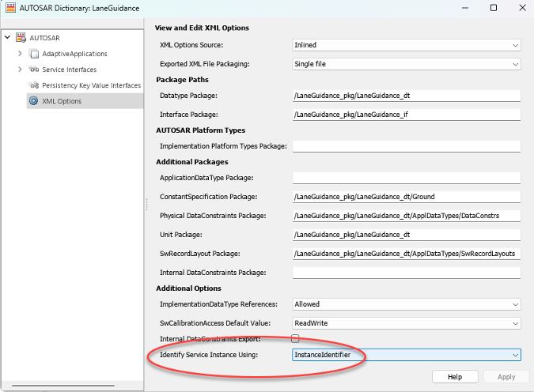Expand the AdaptiveApplications tree node
This screenshot has width=534, height=392.
20,54
